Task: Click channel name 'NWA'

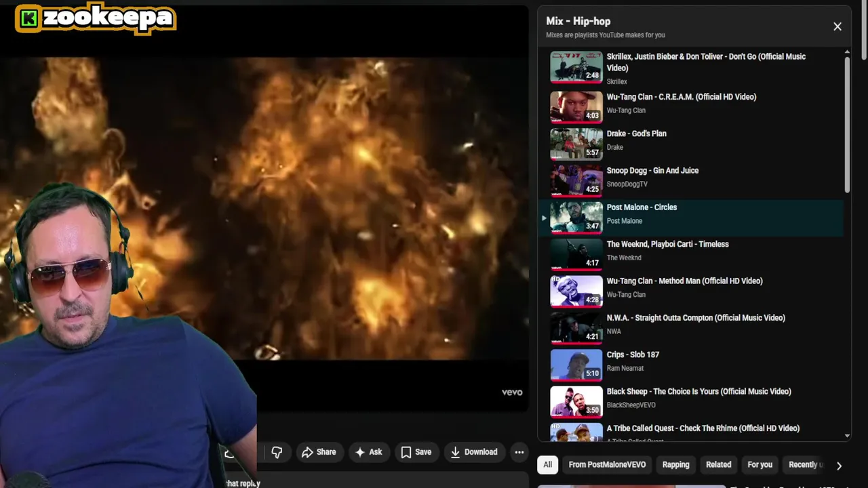Action: [x=614, y=331]
